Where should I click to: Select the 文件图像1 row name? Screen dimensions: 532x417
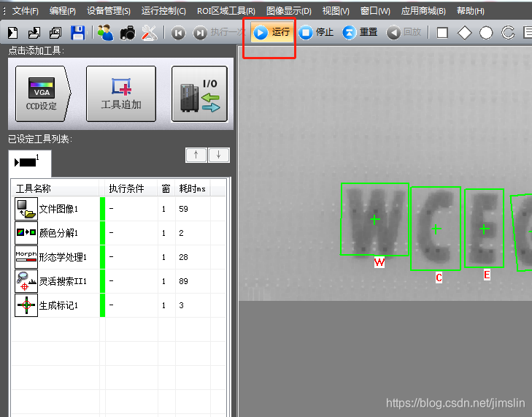pyautogui.click(x=58, y=209)
